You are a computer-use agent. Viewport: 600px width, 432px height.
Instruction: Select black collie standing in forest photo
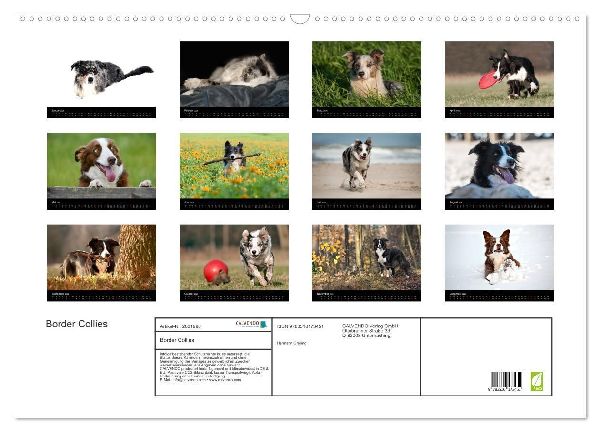[x=366, y=263]
